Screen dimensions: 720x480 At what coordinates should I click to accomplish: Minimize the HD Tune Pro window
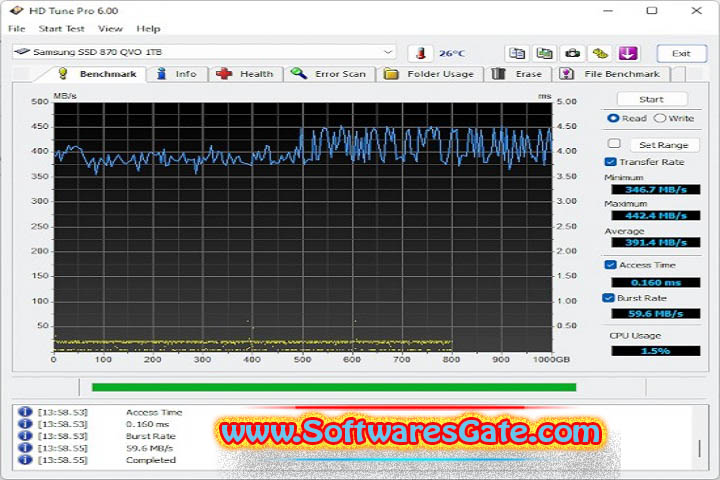tap(608, 10)
